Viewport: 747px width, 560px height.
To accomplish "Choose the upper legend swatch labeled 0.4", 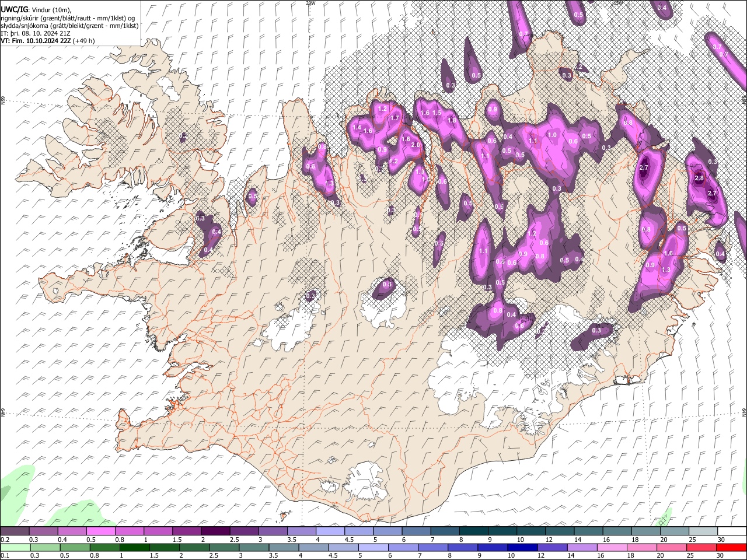I will (72, 531).
